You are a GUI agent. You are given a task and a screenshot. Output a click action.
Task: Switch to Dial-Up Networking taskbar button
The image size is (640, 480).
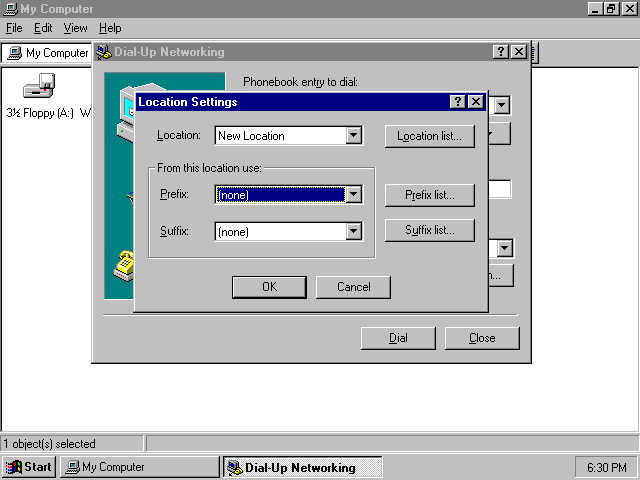[x=302, y=467]
